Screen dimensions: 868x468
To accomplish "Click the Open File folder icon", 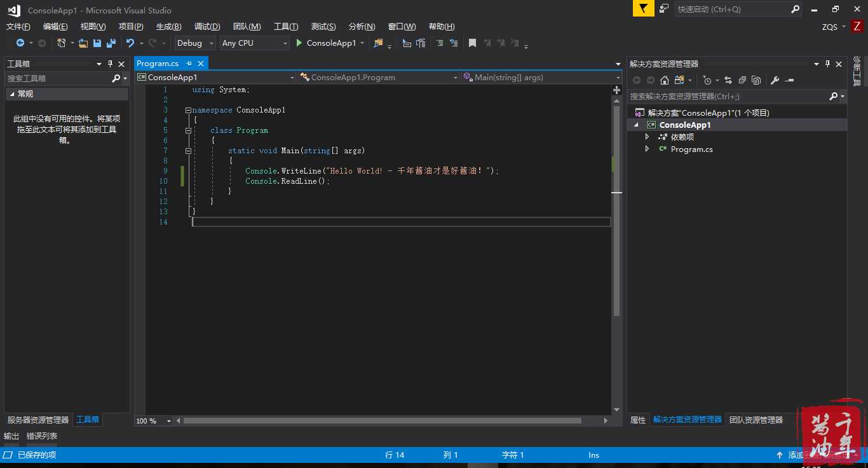I will click(83, 43).
